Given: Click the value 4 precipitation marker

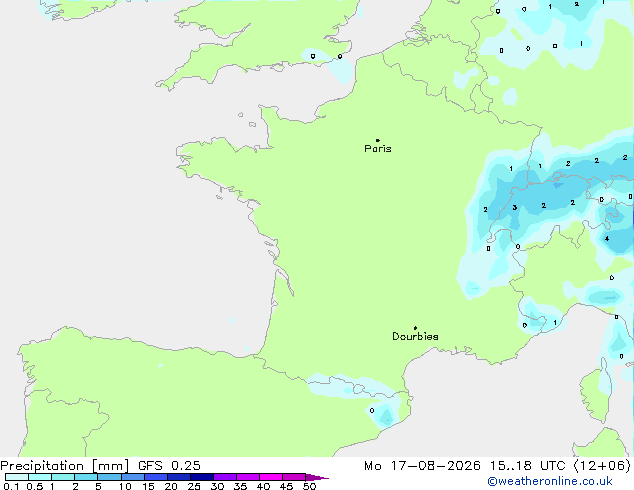Looking at the screenshot, I should tap(607, 239).
